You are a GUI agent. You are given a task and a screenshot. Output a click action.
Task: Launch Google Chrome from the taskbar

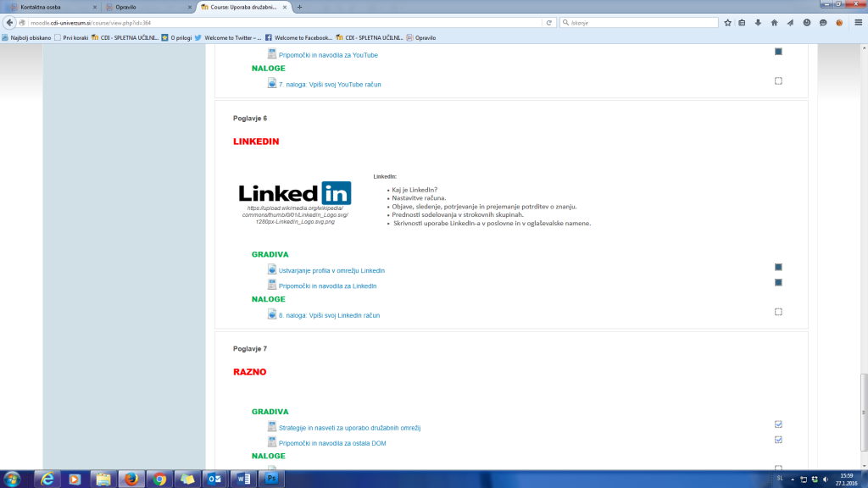(x=159, y=479)
